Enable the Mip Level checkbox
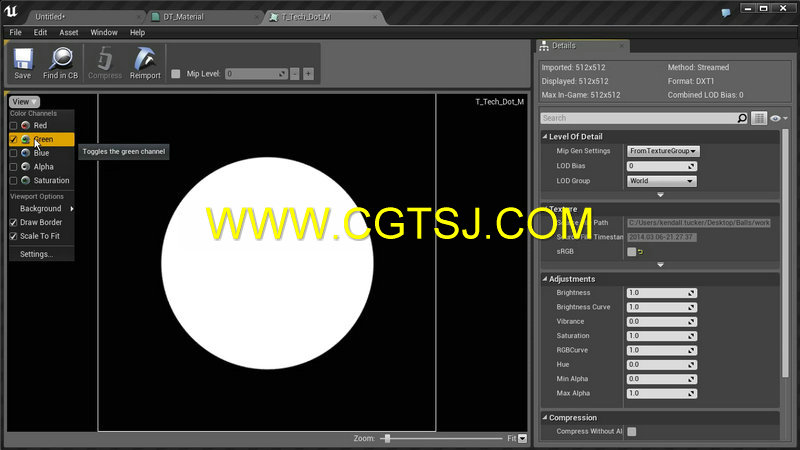This screenshot has width=800, height=450. [176, 74]
